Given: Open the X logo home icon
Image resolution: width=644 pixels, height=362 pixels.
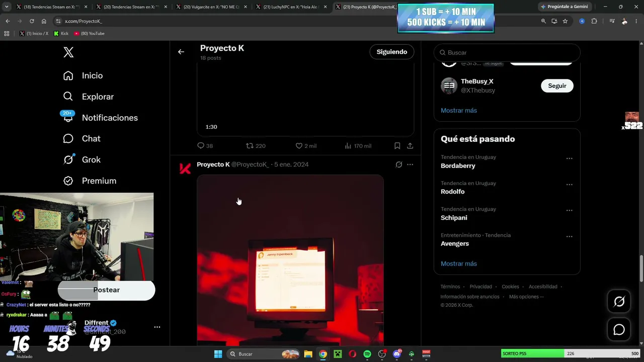Looking at the screenshot, I should pyautogui.click(x=68, y=52).
